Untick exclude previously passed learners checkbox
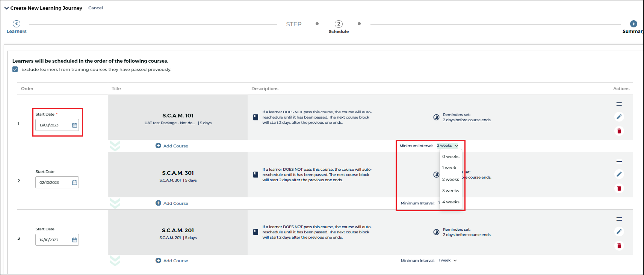 pyautogui.click(x=15, y=69)
